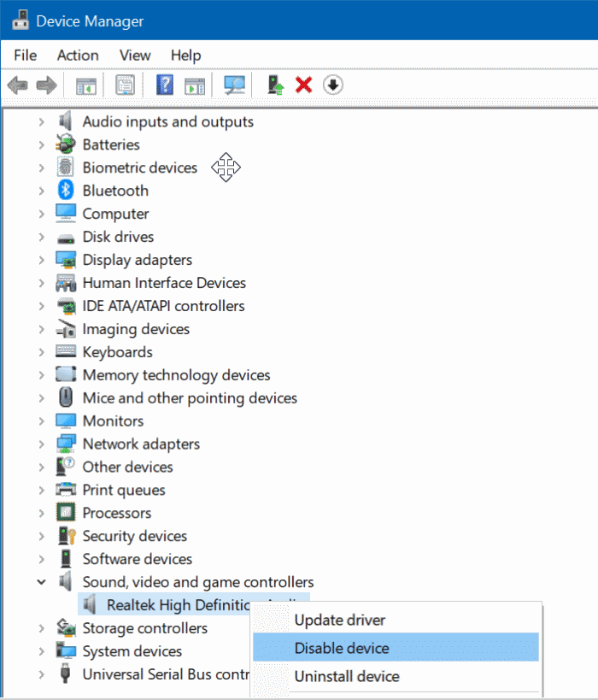Select the Human Interface Devices label
The width and height of the screenshot is (598, 700).
[164, 283]
